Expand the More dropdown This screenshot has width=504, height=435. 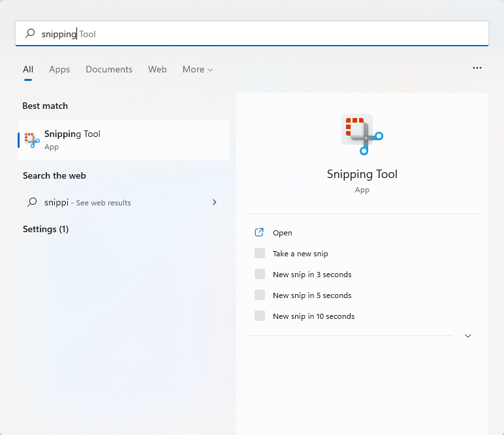(198, 69)
